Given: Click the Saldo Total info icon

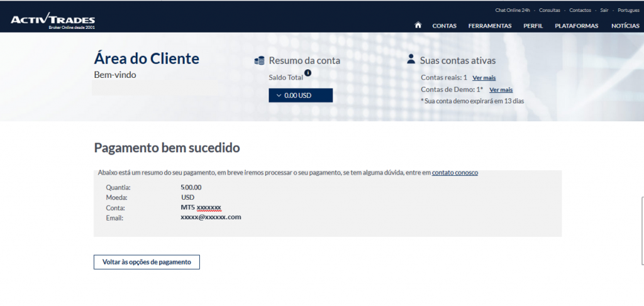Looking at the screenshot, I should (308, 73).
